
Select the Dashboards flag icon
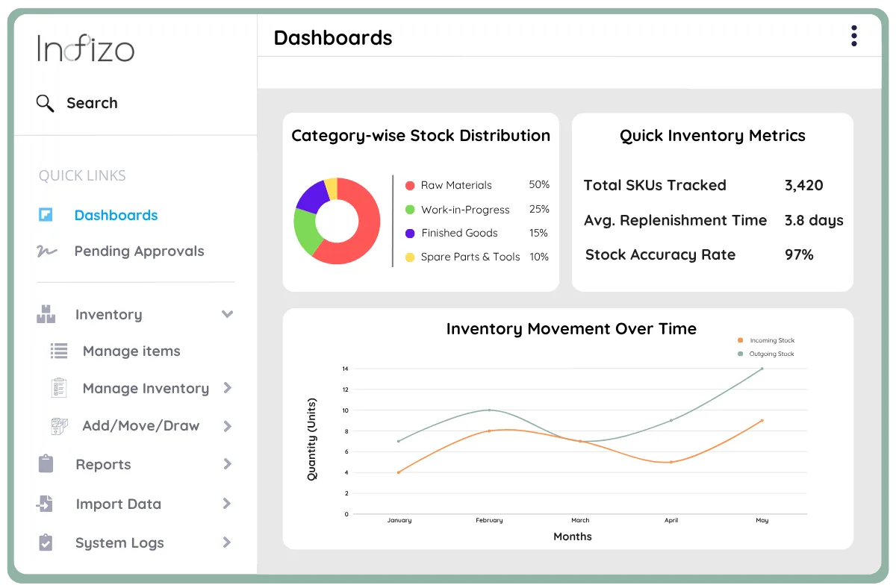(46, 215)
